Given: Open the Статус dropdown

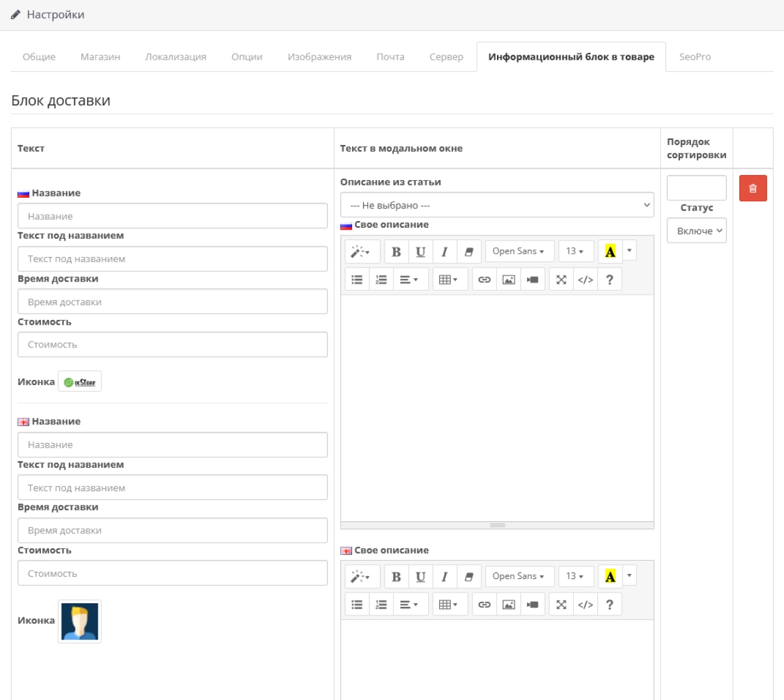Looking at the screenshot, I should (x=696, y=230).
